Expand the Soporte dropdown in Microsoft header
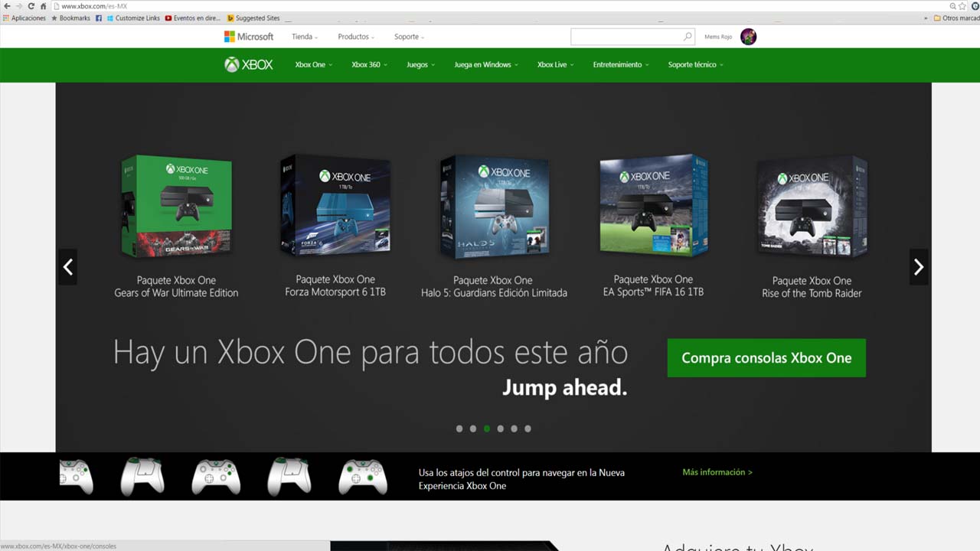 (x=409, y=37)
